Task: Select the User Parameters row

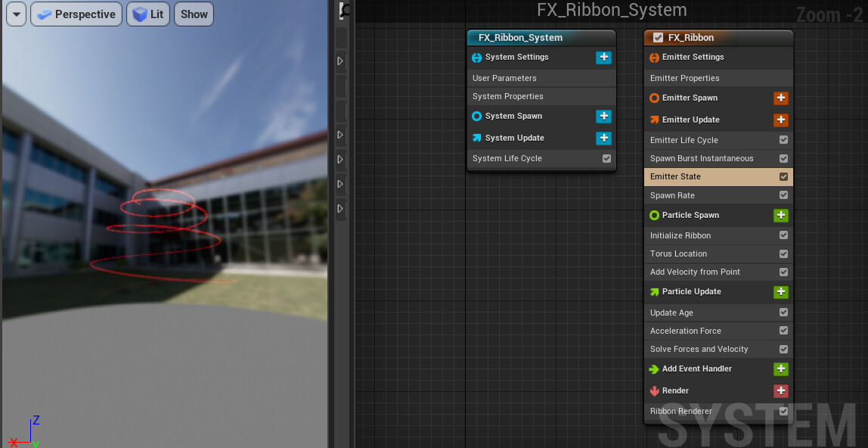Action: pyautogui.click(x=541, y=78)
